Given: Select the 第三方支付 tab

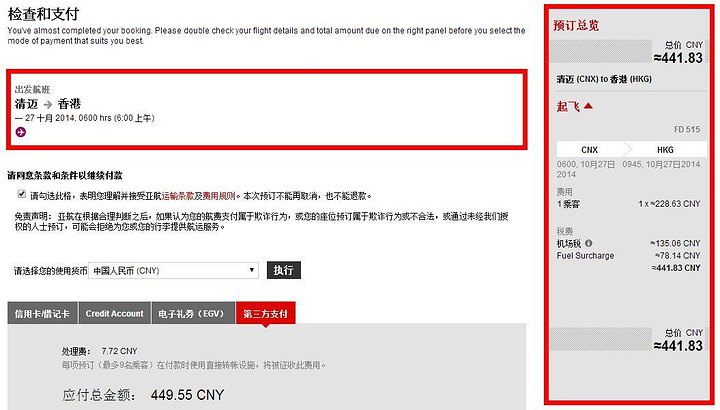Looking at the screenshot, I should (265, 313).
